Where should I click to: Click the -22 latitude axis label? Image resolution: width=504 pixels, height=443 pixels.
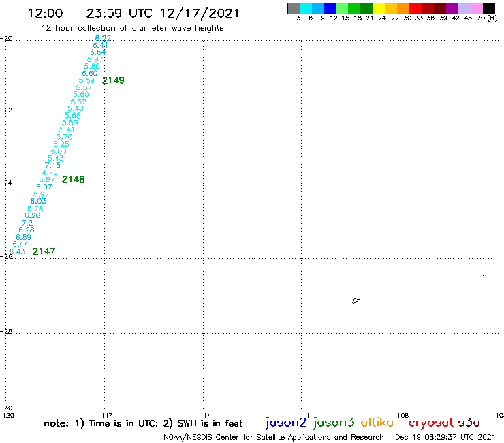click(6, 110)
